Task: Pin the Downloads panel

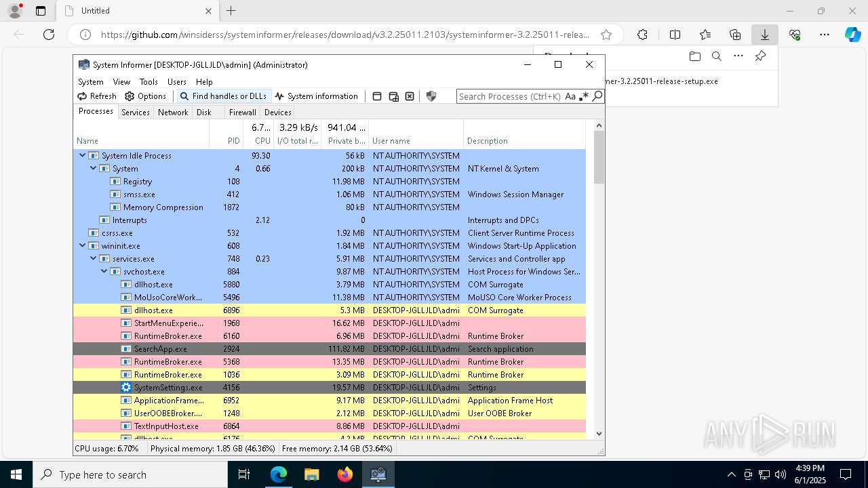Action: coord(760,56)
